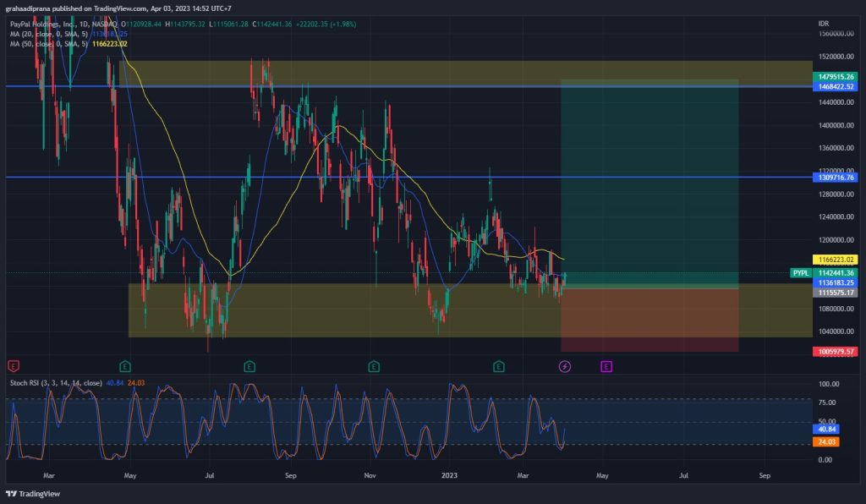Click the purple upcoming earnings E marker
This screenshot has width=866, height=504.
pos(606,366)
